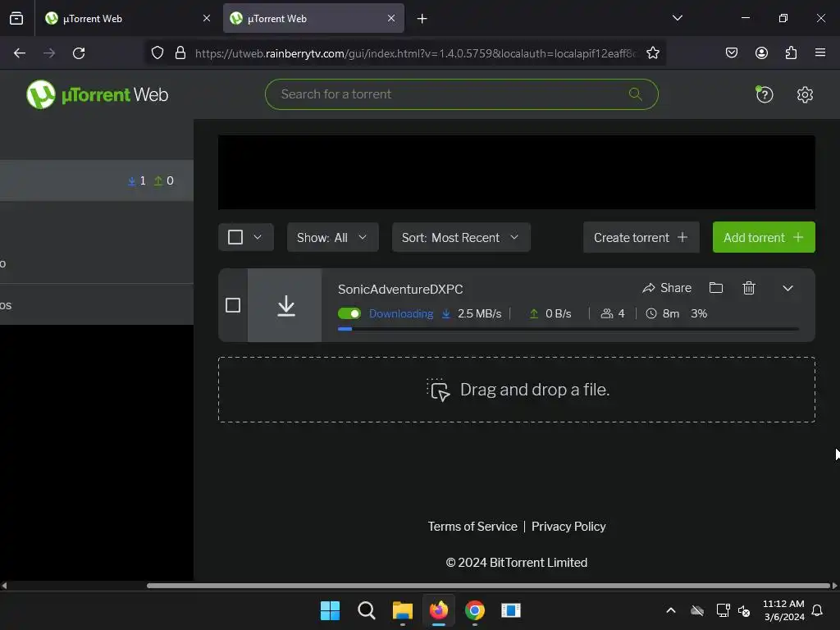Open the list all tabs dropdown

tap(677, 18)
